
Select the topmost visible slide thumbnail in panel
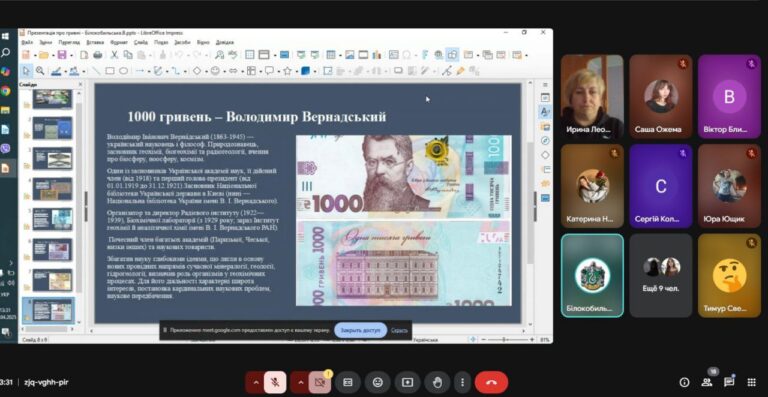(52, 99)
